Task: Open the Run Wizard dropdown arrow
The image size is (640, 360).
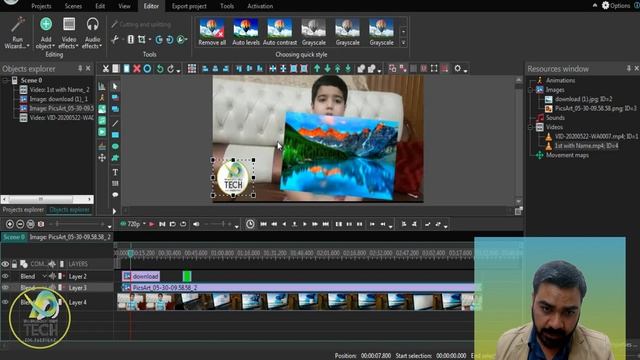Action: [x=28, y=46]
